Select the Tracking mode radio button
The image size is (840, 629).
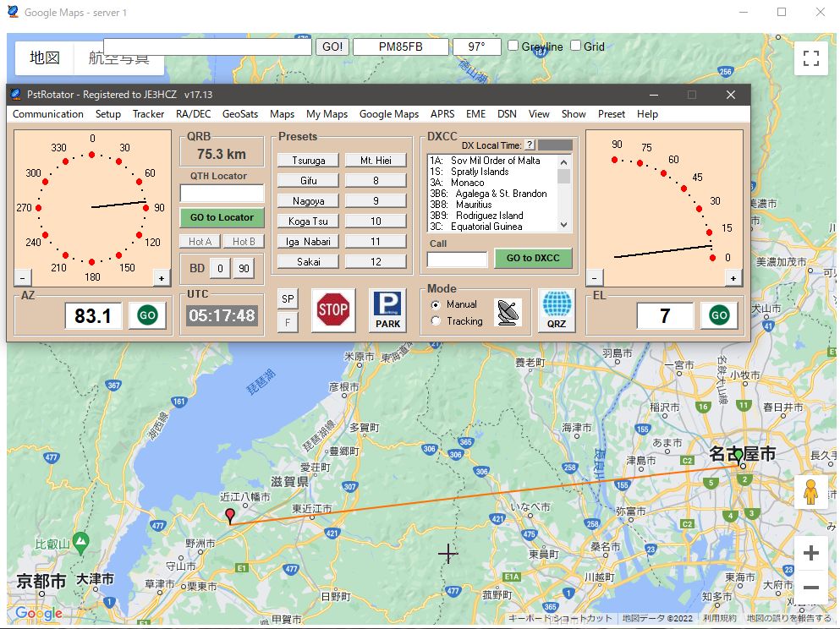pyautogui.click(x=436, y=321)
